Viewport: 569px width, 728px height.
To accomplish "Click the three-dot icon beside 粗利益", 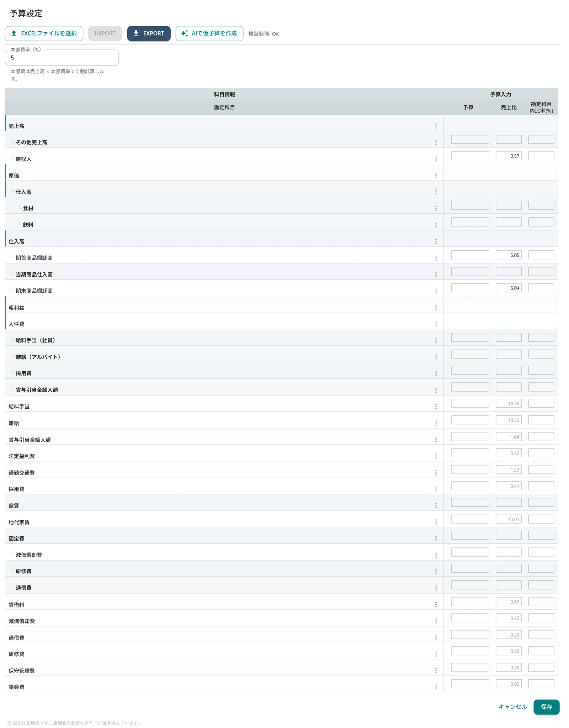I will coord(436,308).
